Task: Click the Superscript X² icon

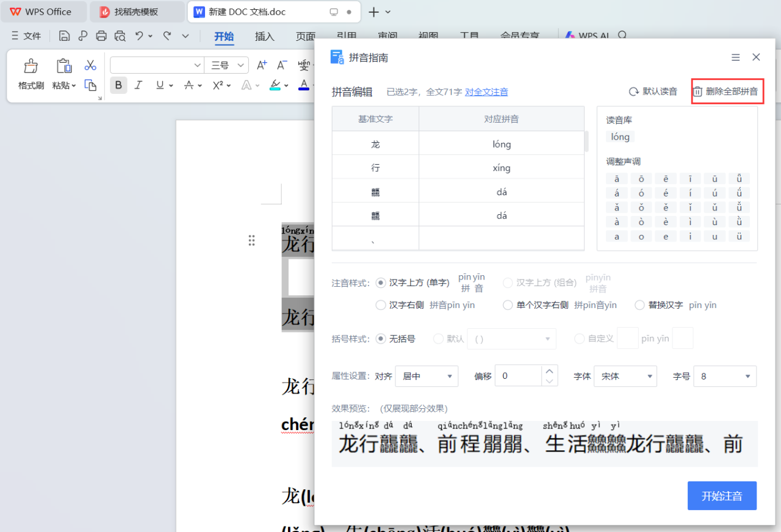Action: tap(217, 85)
